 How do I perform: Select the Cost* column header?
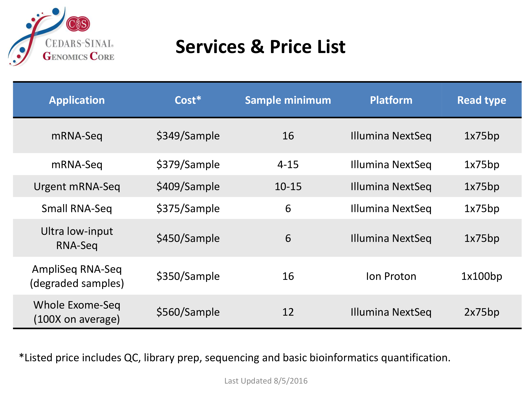pyautogui.click(x=188, y=100)
